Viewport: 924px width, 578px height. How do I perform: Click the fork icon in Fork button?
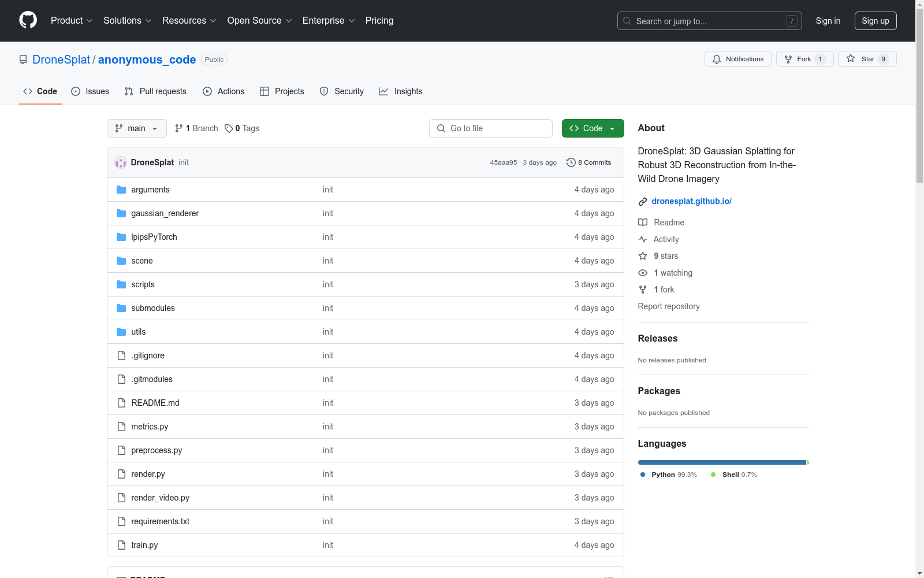coord(788,59)
